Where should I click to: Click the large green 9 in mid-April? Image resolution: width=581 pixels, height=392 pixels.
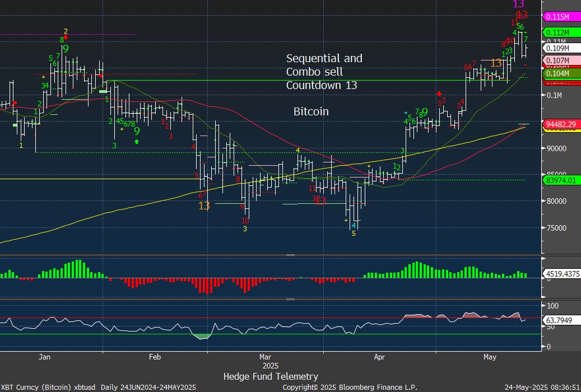(x=425, y=111)
